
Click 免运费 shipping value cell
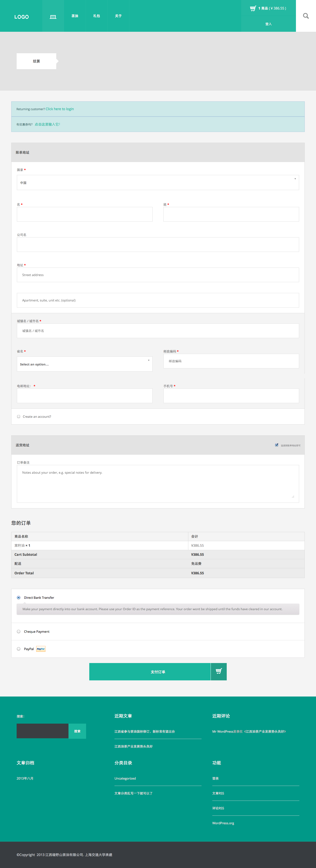click(x=196, y=563)
